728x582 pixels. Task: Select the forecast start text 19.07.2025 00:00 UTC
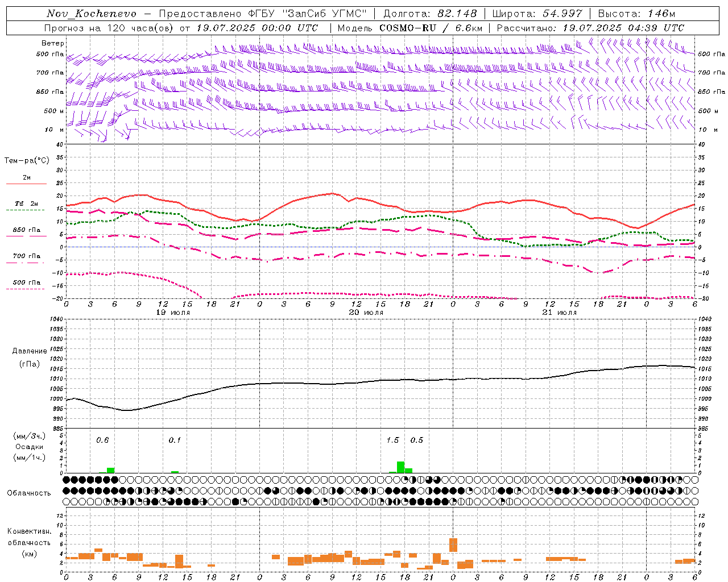pos(257,28)
